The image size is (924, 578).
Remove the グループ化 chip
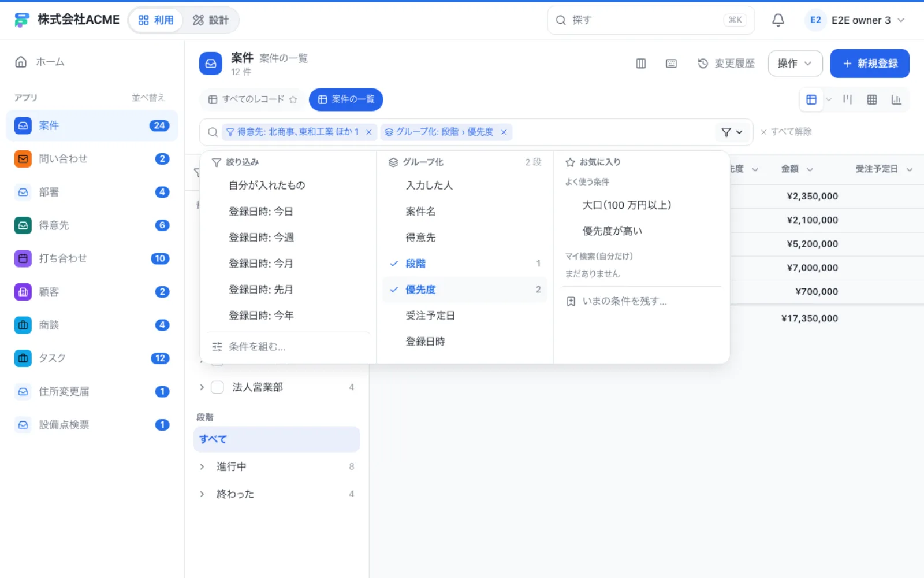504,132
